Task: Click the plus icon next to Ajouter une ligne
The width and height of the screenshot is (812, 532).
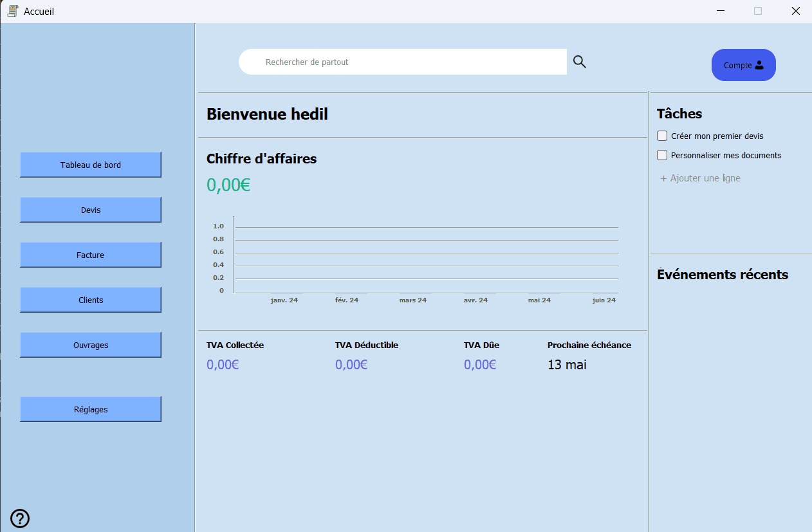Action: tap(663, 178)
